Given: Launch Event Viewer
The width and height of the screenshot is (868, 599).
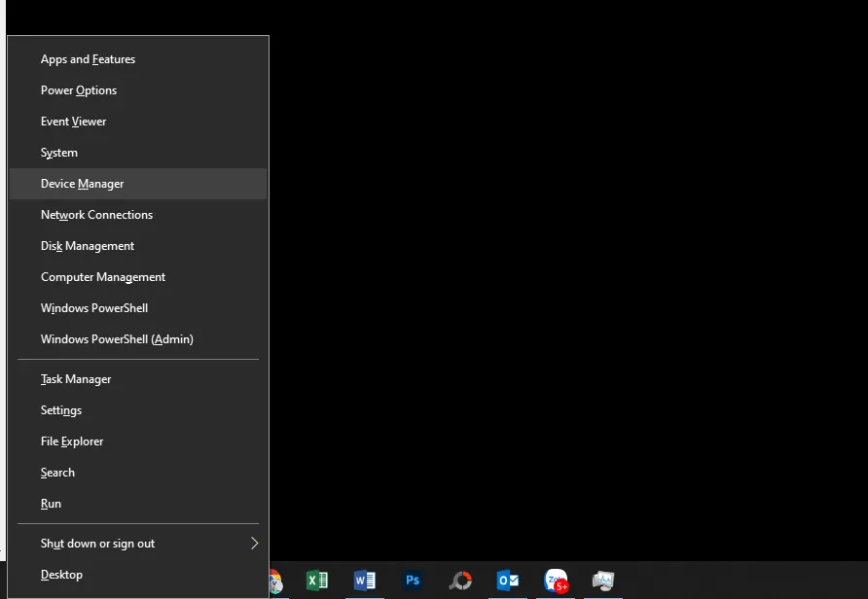Looking at the screenshot, I should coord(74,122).
